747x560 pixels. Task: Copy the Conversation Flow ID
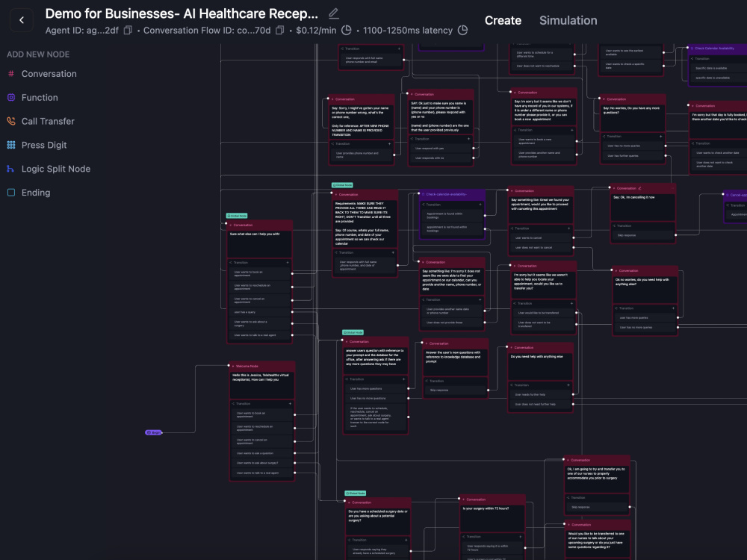point(279,31)
